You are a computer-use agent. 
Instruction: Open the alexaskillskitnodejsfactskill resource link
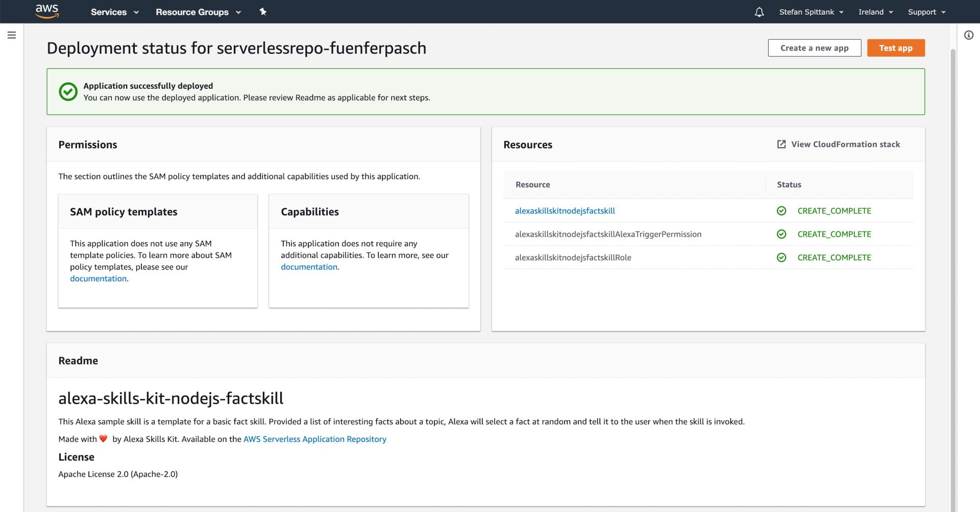565,211
